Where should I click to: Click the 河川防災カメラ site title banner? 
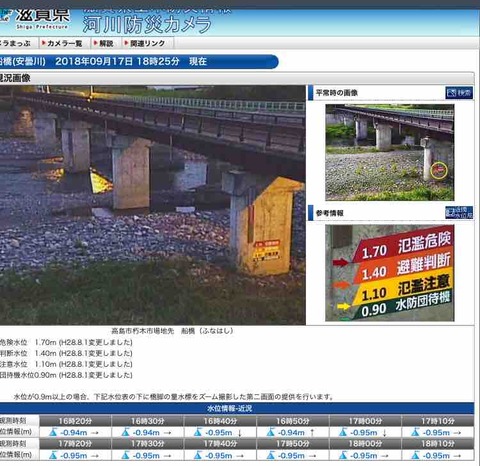(x=147, y=25)
